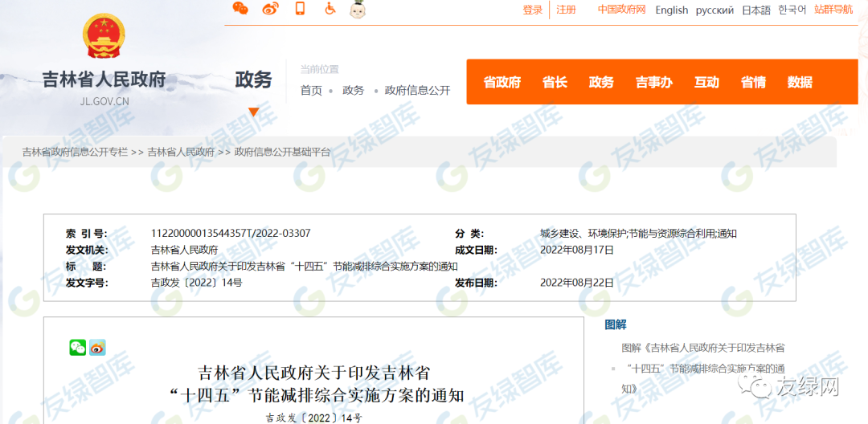The width and height of the screenshot is (868, 424).
Task: Open the wheelchair accessibility icon
Action: pyautogui.click(x=330, y=9)
